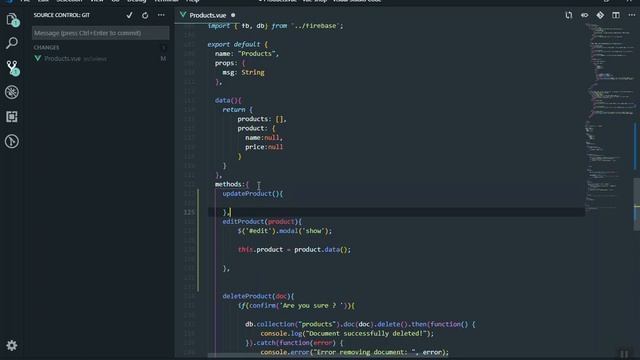Click the commit message input field
The width and height of the screenshot is (640, 360).
[100, 33]
